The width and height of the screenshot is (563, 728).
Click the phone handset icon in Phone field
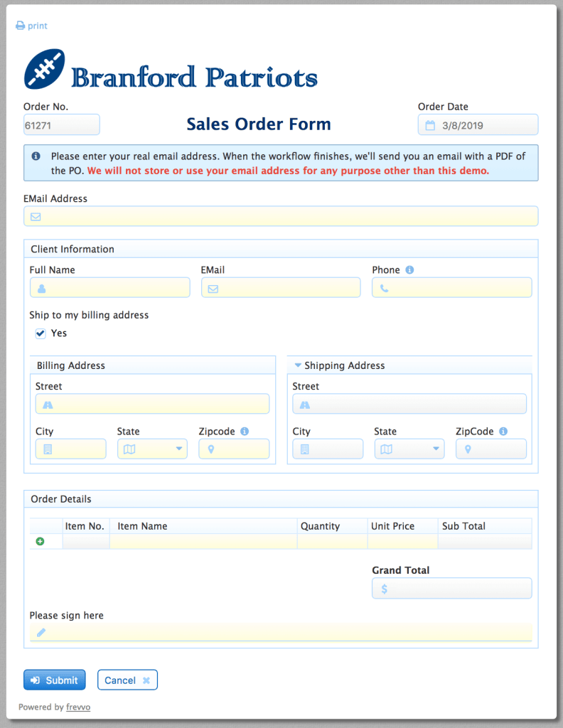point(385,289)
